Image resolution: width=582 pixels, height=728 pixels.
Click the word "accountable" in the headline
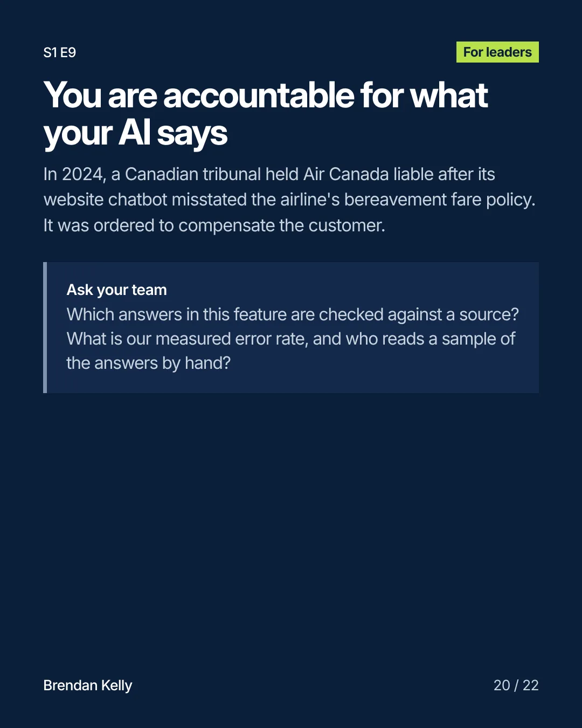coord(259,95)
